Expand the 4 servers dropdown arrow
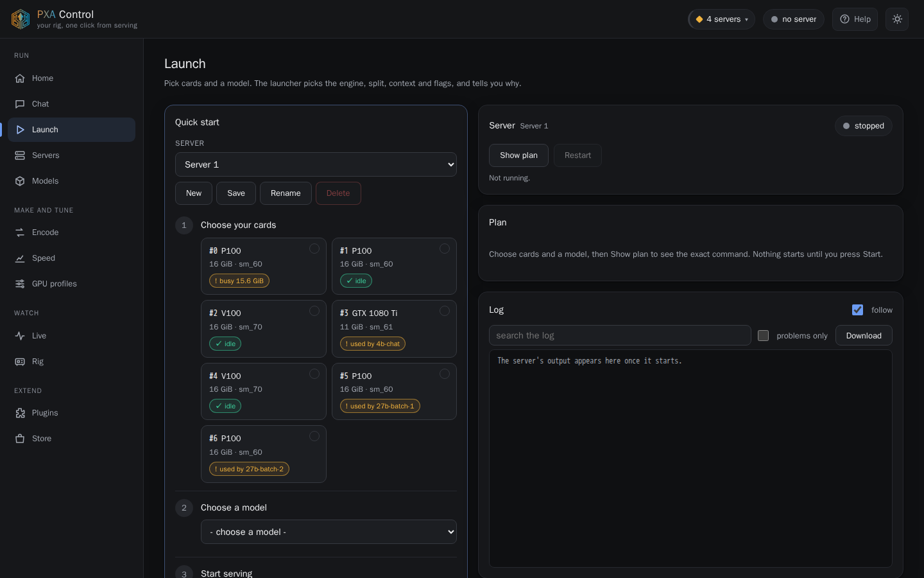This screenshot has height=578, width=924. (x=746, y=20)
